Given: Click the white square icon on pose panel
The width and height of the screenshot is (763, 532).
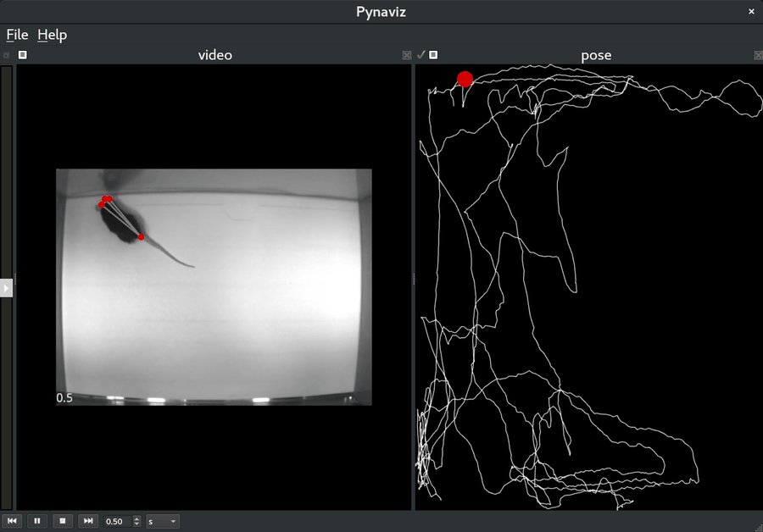Looking at the screenshot, I should tap(433, 55).
